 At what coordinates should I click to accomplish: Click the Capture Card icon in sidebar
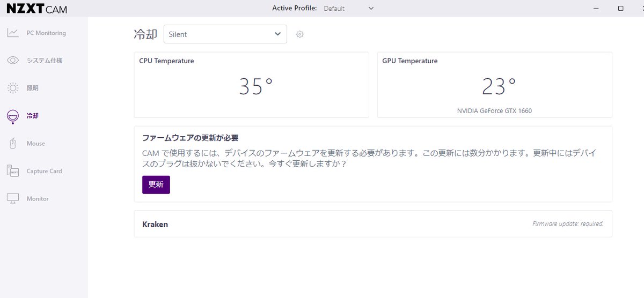coord(13,171)
